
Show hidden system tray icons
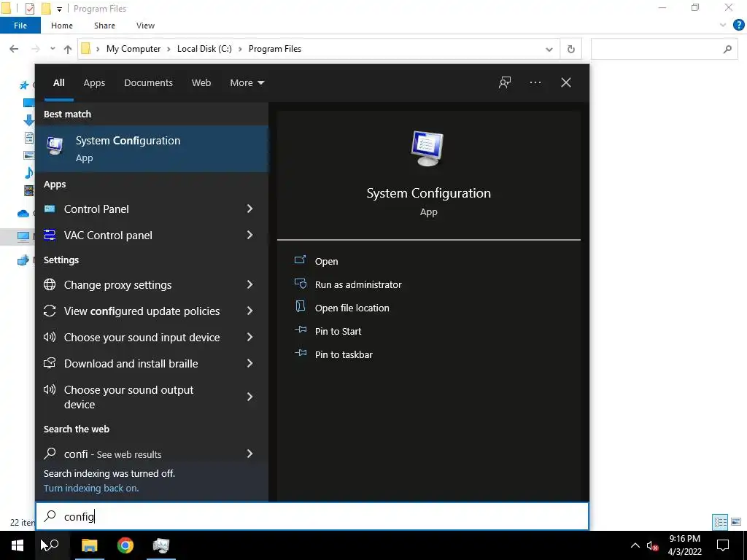click(x=635, y=545)
